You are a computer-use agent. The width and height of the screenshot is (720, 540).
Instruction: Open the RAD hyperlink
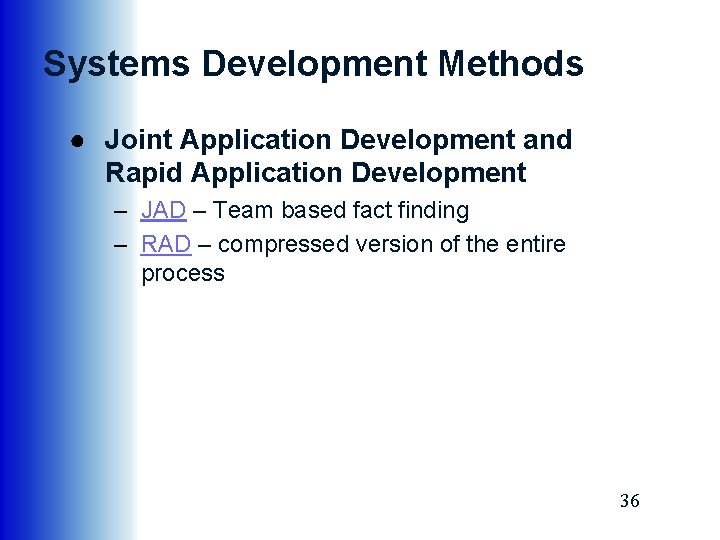pos(166,244)
